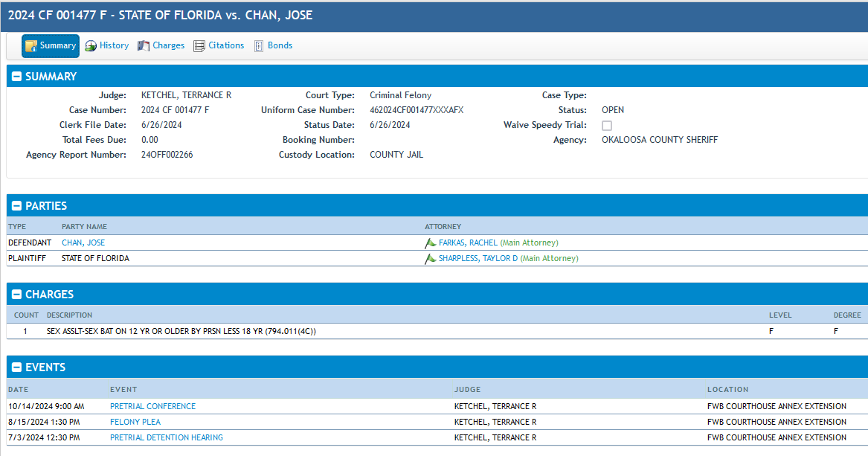This screenshot has width=868, height=456.
Task: Click FELONY PLEA row location FWB COURTHOUSE ANNEX
Action: click(777, 422)
